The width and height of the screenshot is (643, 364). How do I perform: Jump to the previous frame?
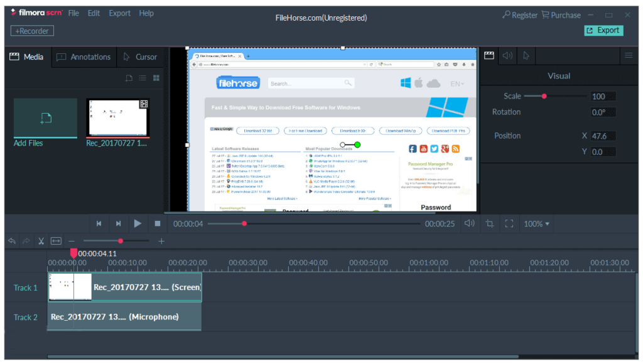99,223
